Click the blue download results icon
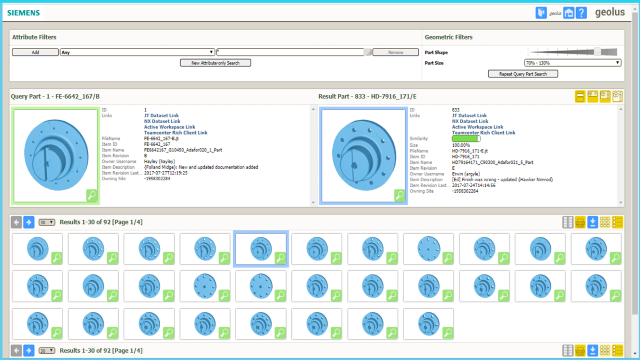 pyautogui.click(x=592, y=222)
